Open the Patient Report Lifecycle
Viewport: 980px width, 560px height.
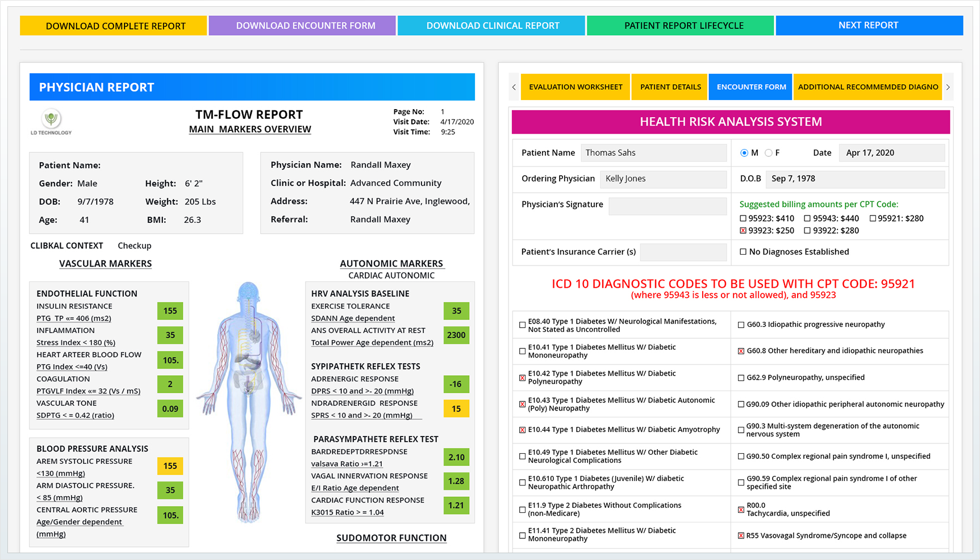(x=683, y=26)
